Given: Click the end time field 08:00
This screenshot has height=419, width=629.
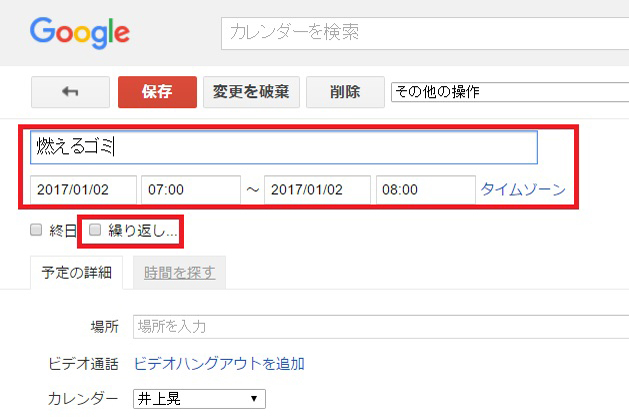Looking at the screenshot, I should 426,190.
